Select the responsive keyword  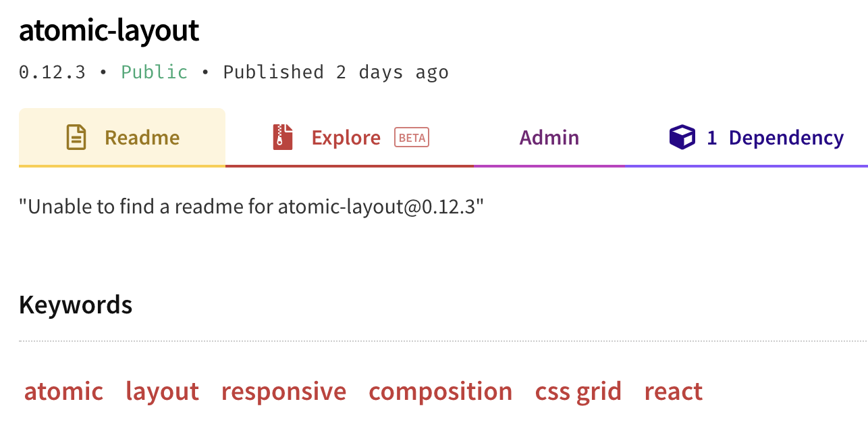(283, 390)
